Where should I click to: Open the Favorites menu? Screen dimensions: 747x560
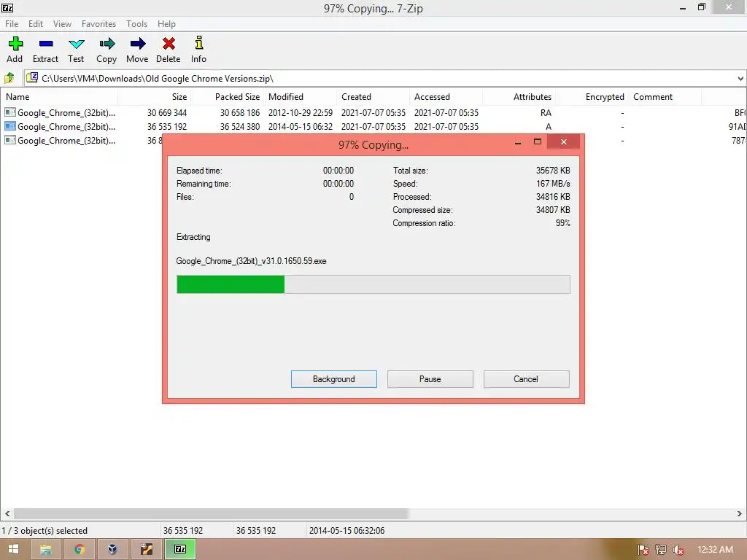98,24
